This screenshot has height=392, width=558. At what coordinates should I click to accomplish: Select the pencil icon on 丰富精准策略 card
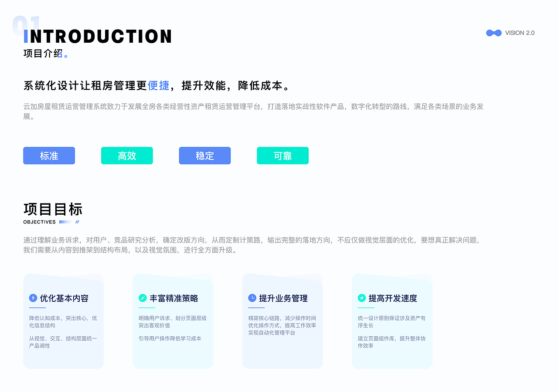143,298
